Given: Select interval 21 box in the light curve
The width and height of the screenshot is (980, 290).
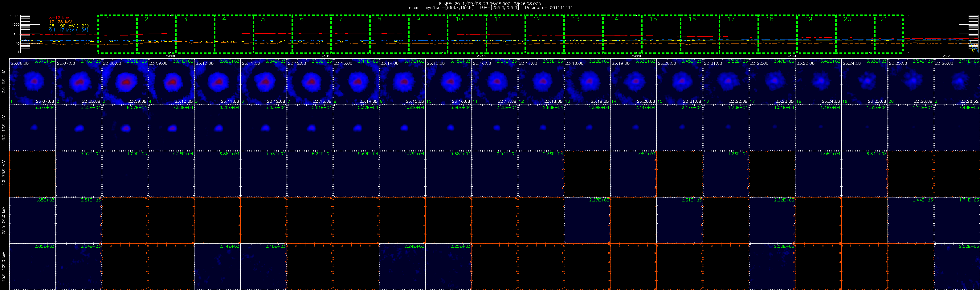Looking at the screenshot, I should tap(889, 34).
